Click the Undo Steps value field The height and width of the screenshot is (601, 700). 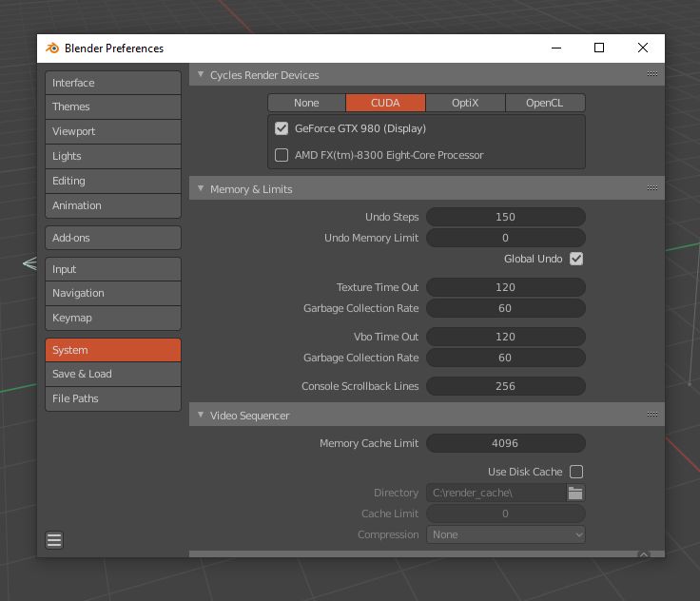505,217
